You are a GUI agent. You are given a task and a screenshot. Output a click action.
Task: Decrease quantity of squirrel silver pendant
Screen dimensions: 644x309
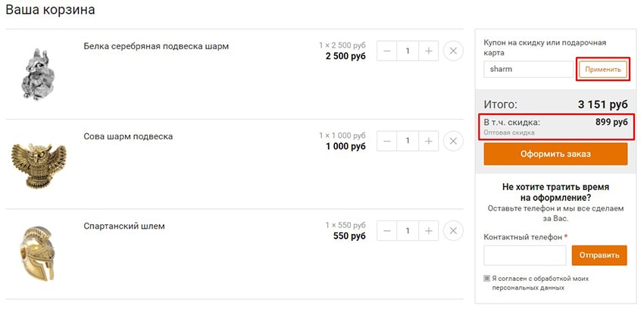387,51
